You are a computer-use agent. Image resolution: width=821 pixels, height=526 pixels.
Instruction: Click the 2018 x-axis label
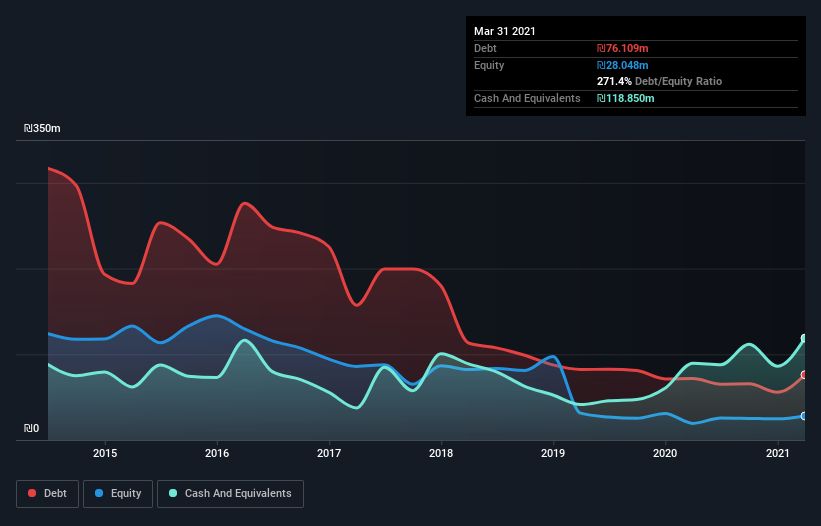(x=441, y=453)
